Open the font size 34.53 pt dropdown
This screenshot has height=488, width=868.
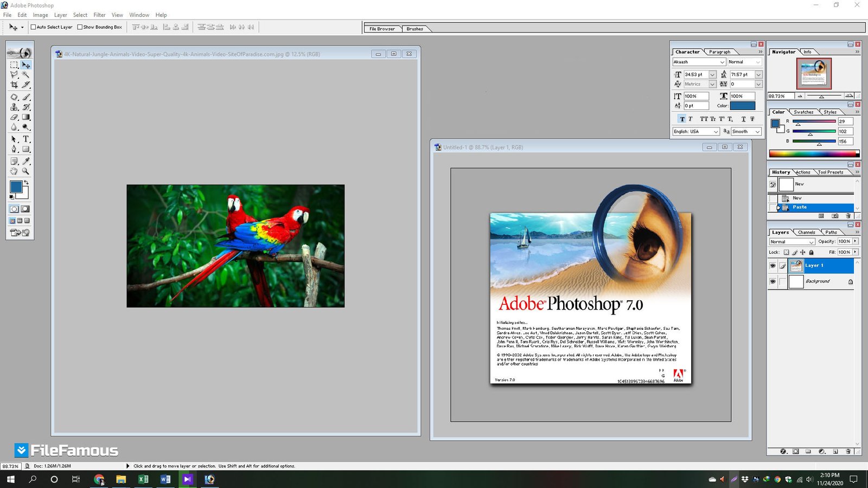click(x=712, y=75)
